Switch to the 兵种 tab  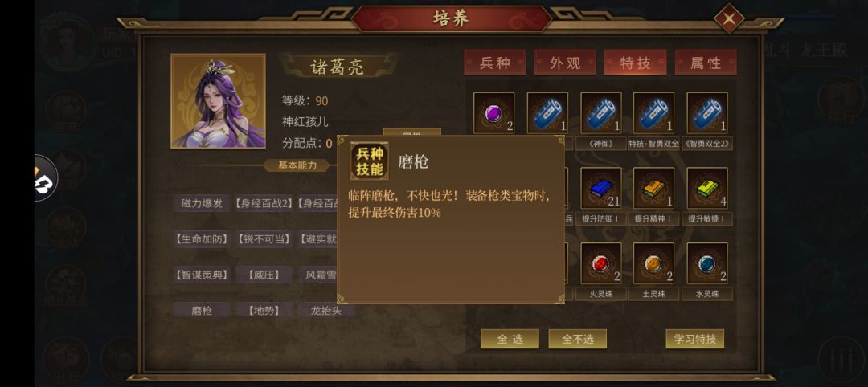[495, 63]
